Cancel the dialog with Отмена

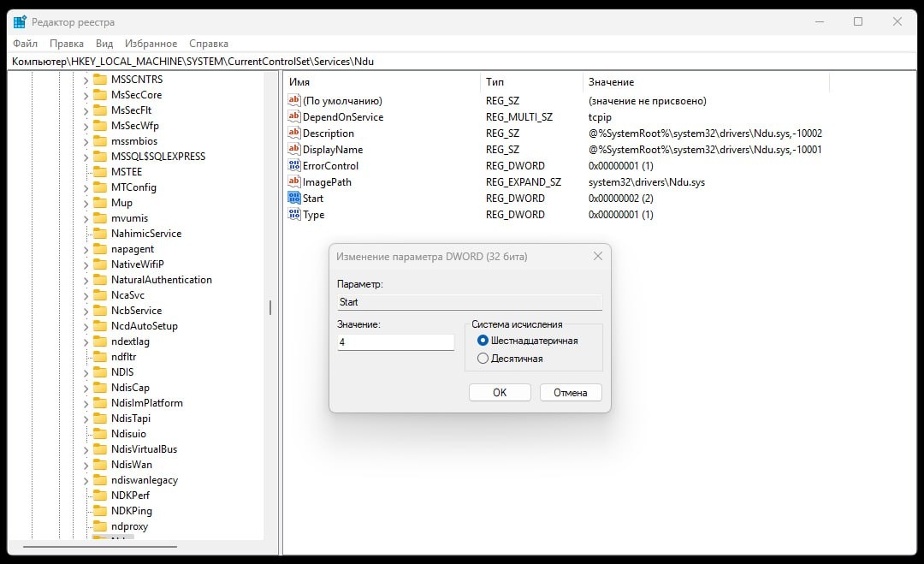click(571, 393)
